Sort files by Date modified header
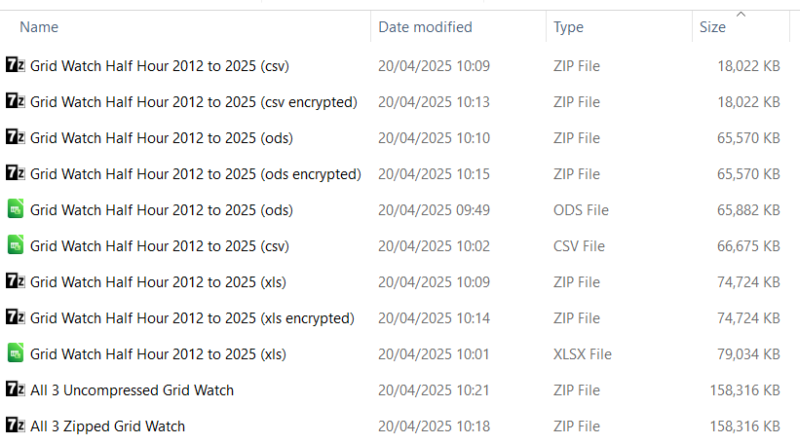Screen dimensions: 800x444 425,27
